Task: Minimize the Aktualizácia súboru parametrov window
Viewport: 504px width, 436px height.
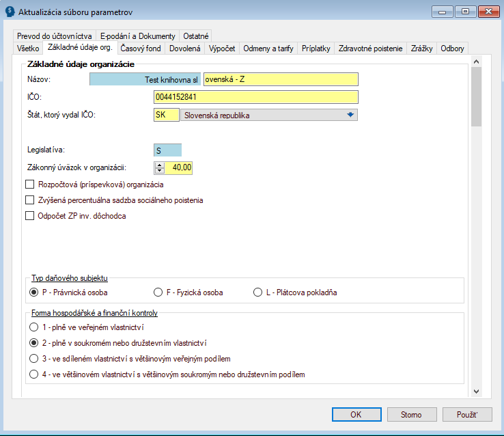Action: tap(442, 12)
